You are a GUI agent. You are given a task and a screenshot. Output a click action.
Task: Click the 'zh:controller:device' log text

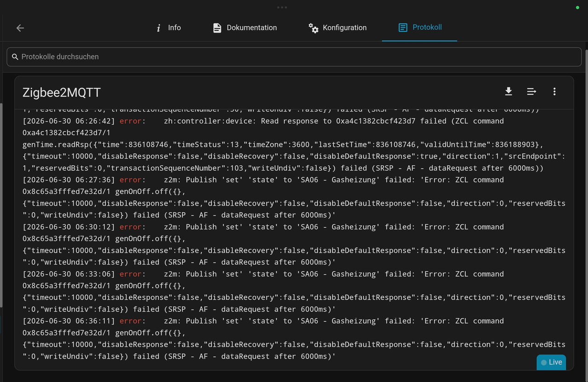point(210,121)
